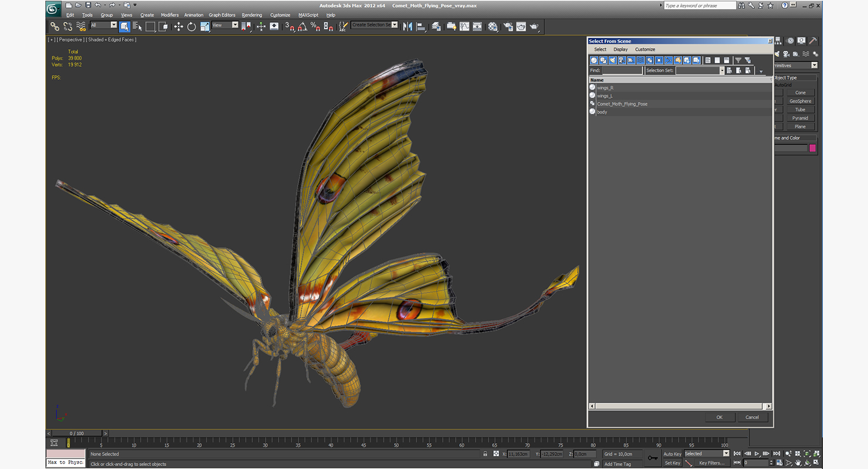Toggle Percent Snap
This screenshot has width=868, height=469.
pos(315,26)
